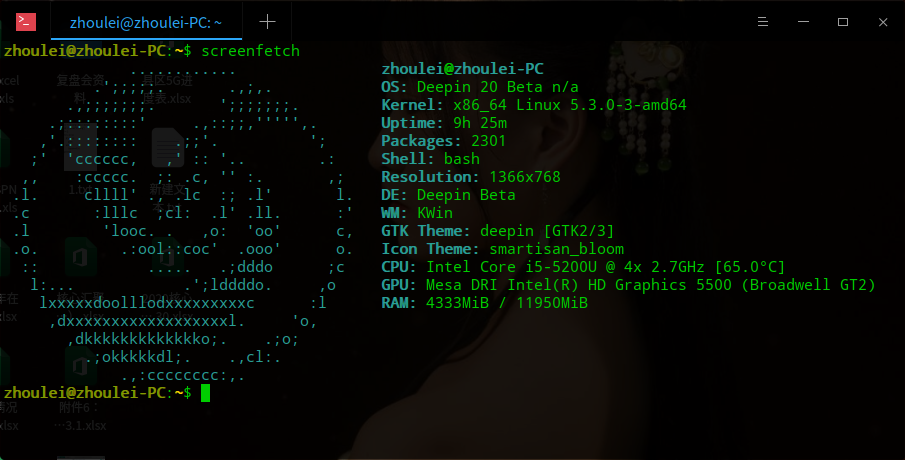
Task: Click the green cursor block at prompt
Action: [205, 393]
